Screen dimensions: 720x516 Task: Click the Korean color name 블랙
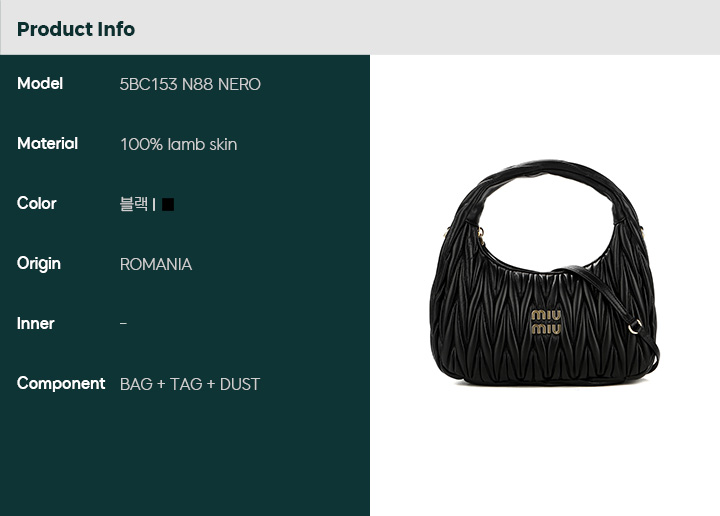pyautogui.click(x=134, y=203)
